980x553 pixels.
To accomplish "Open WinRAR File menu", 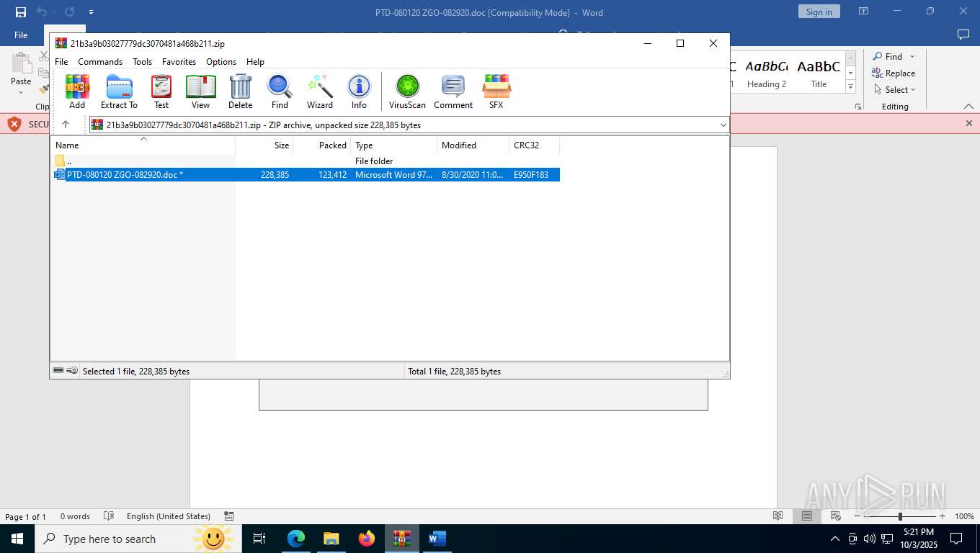I will point(61,62).
